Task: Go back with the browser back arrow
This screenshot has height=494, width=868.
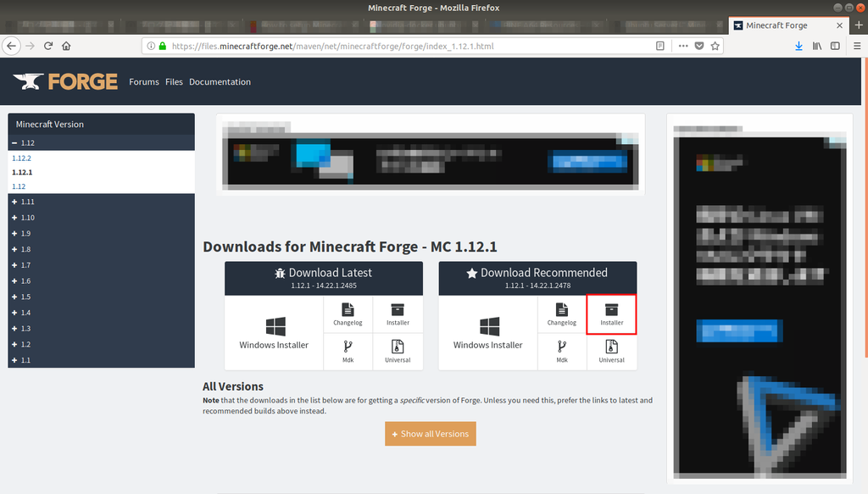Action: click(11, 46)
